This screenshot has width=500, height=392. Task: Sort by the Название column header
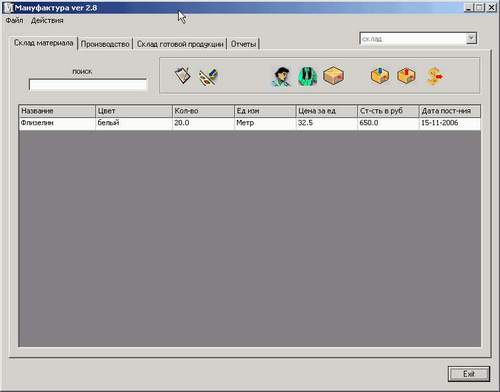[57, 111]
